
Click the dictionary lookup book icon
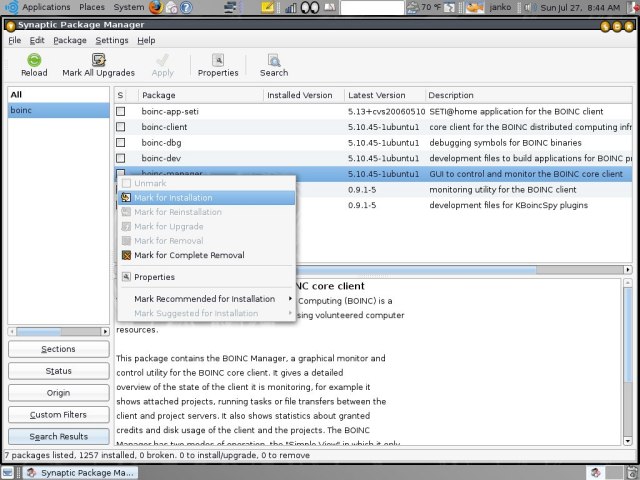tap(330, 7)
